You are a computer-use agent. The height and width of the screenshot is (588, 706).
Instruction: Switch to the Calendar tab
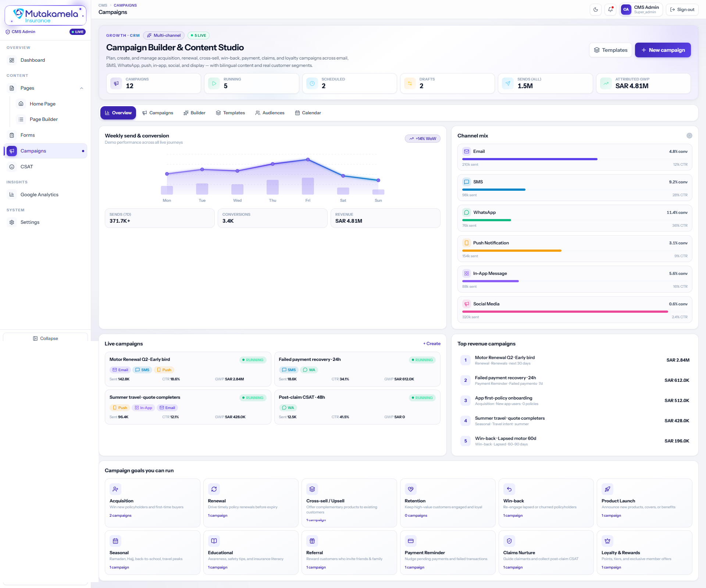point(308,113)
